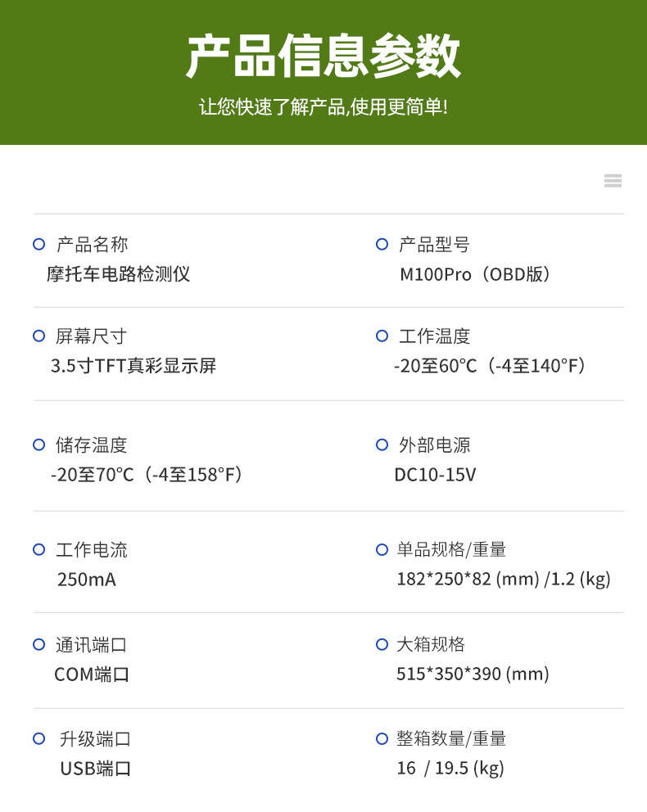Select the circle marker beside 工作温度
The width and height of the screenshot is (647, 812).
point(382,336)
